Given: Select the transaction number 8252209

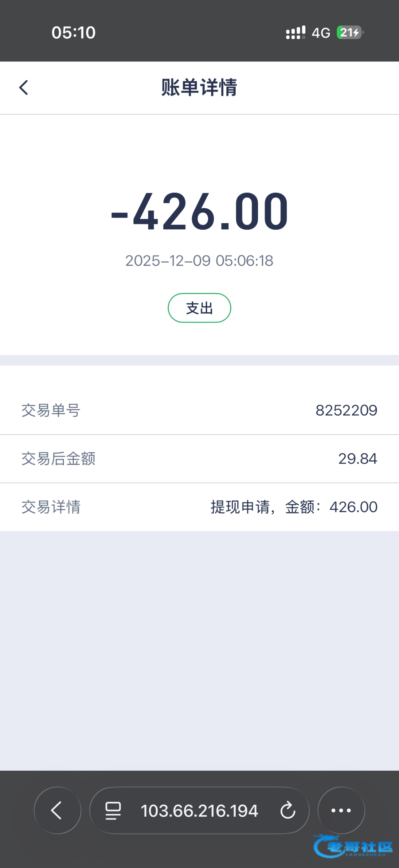Looking at the screenshot, I should point(346,410).
